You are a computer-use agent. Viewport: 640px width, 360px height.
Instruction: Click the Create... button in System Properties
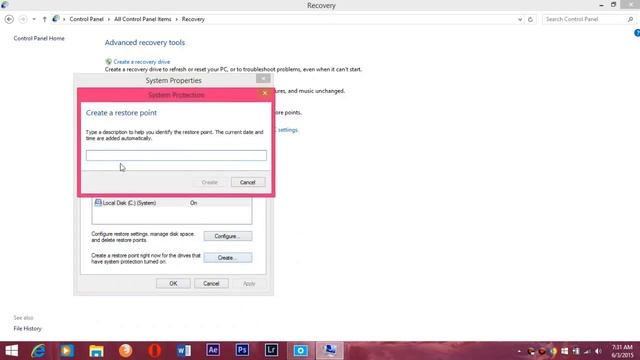click(228, 258)
